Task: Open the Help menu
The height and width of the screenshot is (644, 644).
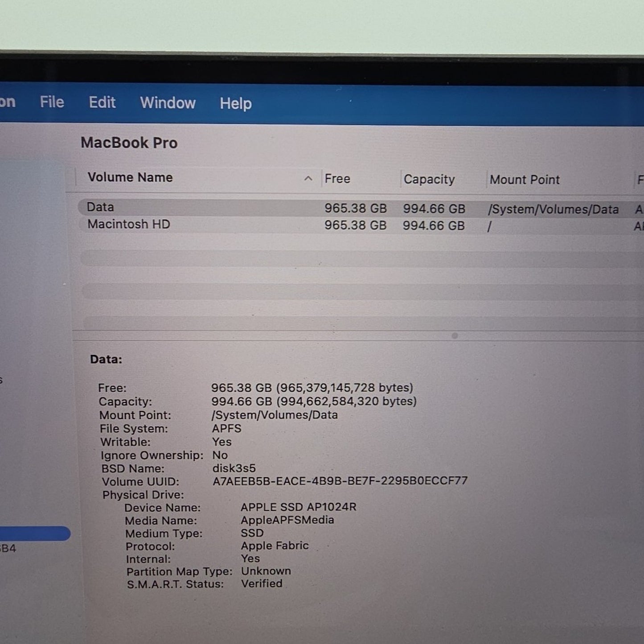Action: click(235, 103)
